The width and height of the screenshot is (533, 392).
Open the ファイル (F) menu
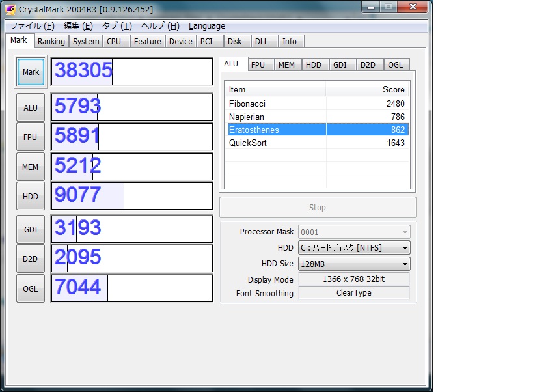coord(32,26)
